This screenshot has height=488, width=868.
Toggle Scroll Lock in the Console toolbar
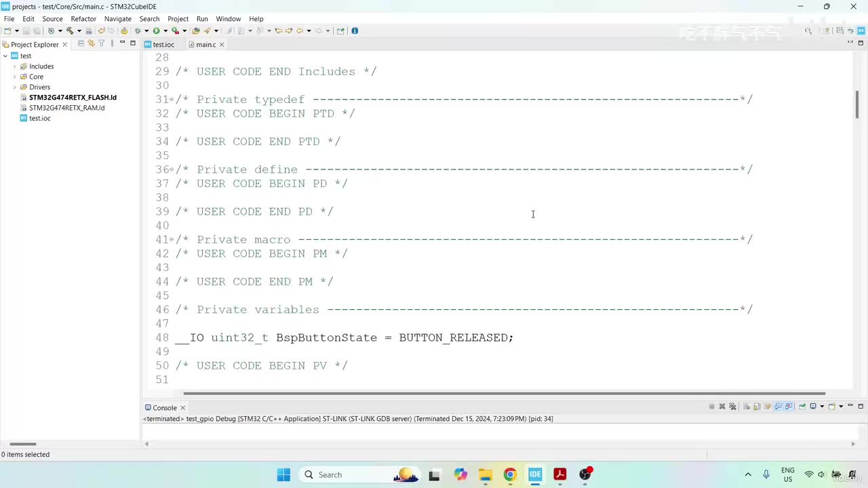point(757,407)
